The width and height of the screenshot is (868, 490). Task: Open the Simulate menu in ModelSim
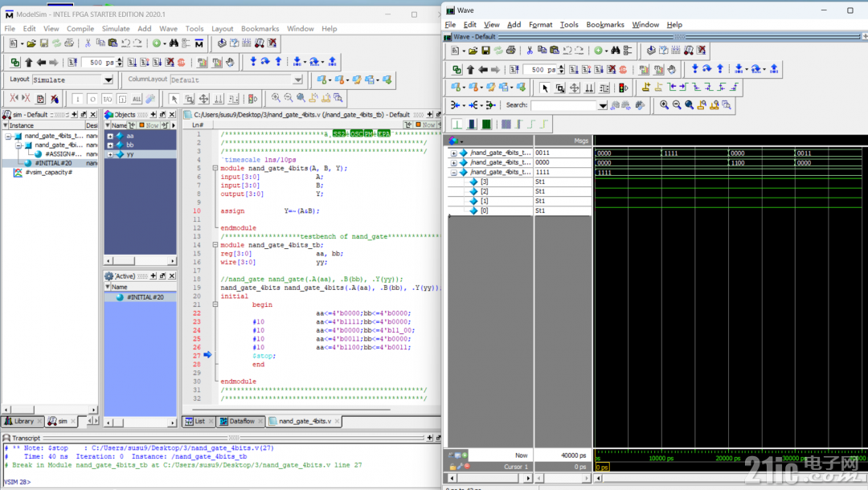point(116,29)
